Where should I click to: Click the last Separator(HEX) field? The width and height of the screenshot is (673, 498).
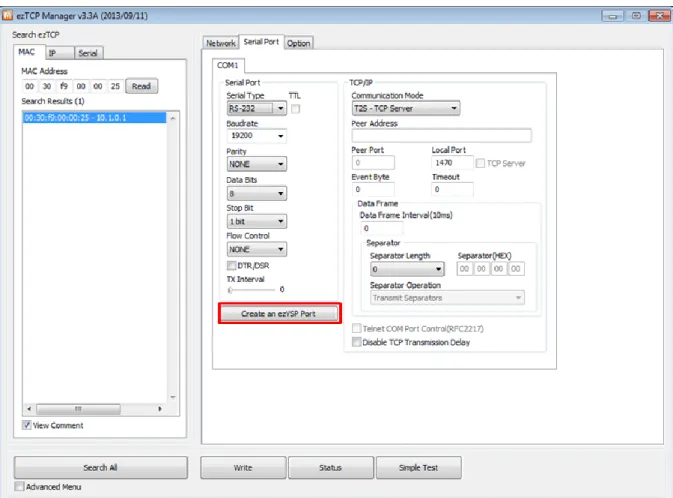coord(516,269)
